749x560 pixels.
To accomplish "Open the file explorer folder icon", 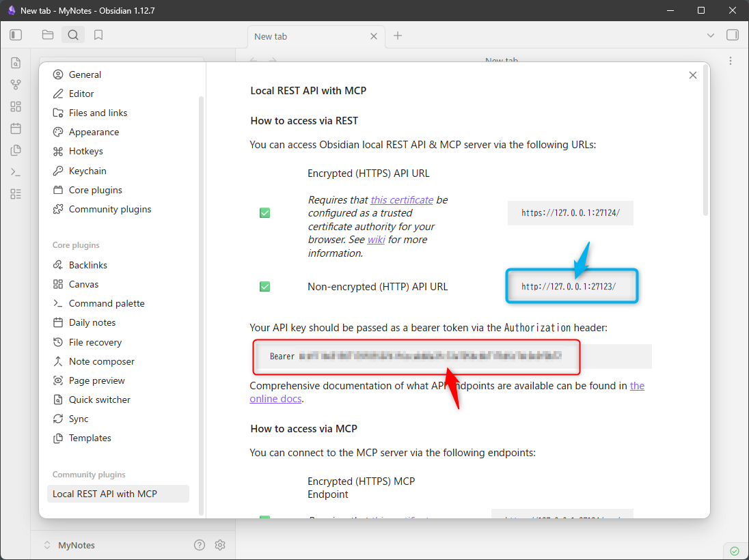I will [47, 35].
